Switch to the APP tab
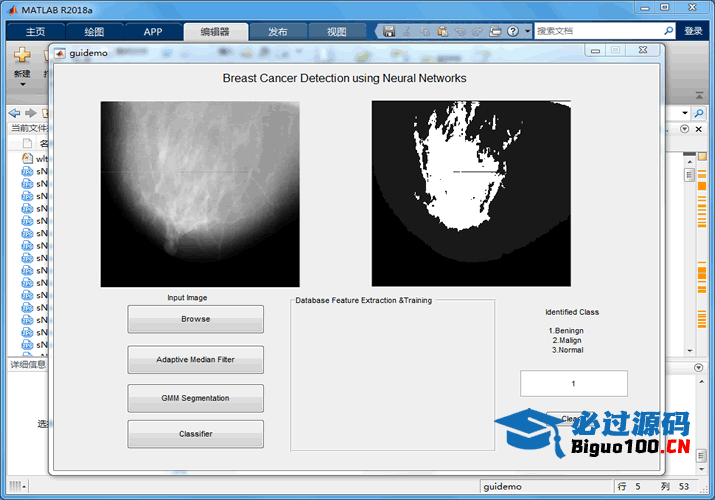715x500 pixels. click(153, 31)
